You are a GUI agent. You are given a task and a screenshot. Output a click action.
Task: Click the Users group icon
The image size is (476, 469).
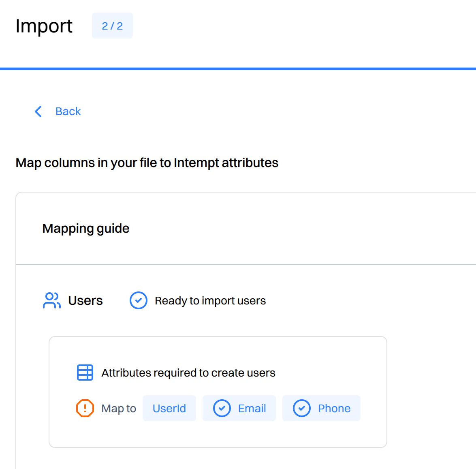point(51,300)
